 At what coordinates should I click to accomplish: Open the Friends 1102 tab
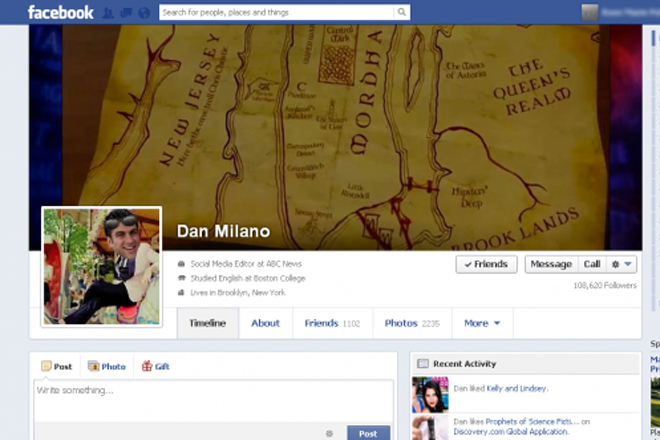pyautogui.click(x=332, y=323)
